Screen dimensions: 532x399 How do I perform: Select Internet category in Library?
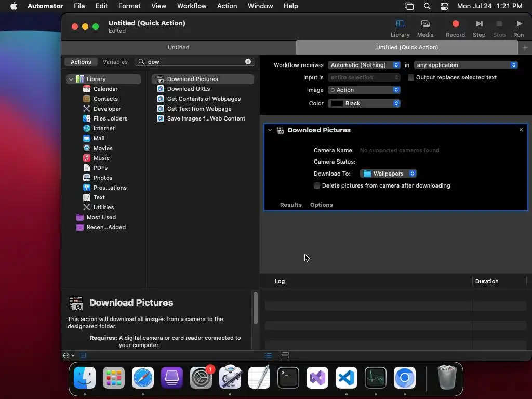point(104,128)
